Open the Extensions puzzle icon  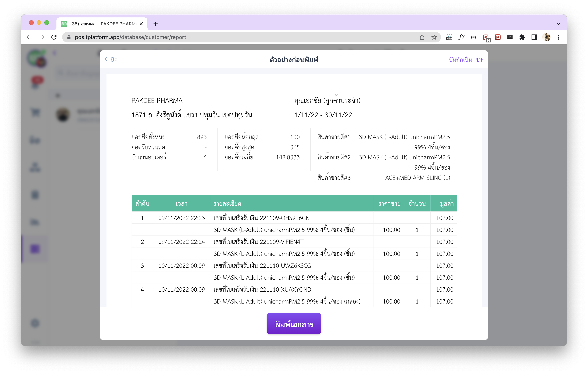click(522, 37)
